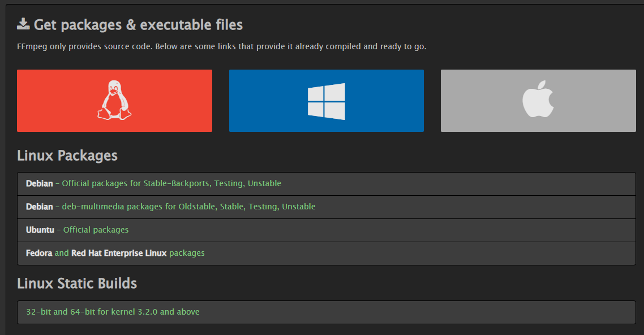Screen dimensions: 644x335
Task: Click the word 'and' in the Fedora row
Action: pos(62,253)
